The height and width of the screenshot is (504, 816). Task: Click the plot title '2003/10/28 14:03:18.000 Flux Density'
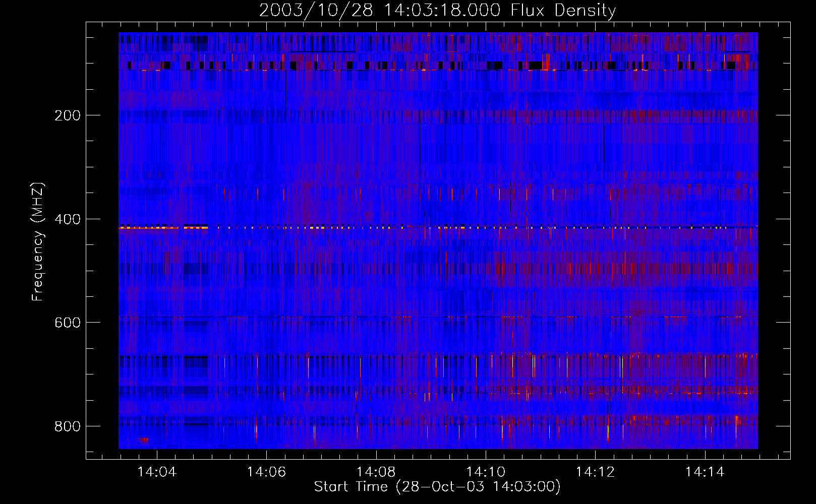tap(437, 10)
